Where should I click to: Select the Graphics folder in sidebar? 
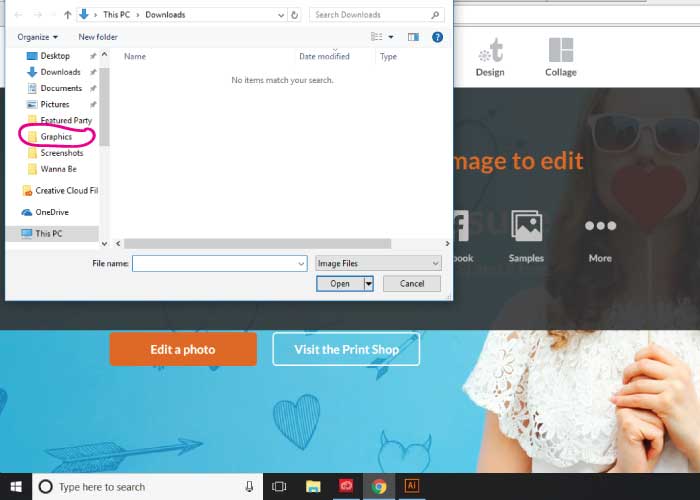(56, 137)
